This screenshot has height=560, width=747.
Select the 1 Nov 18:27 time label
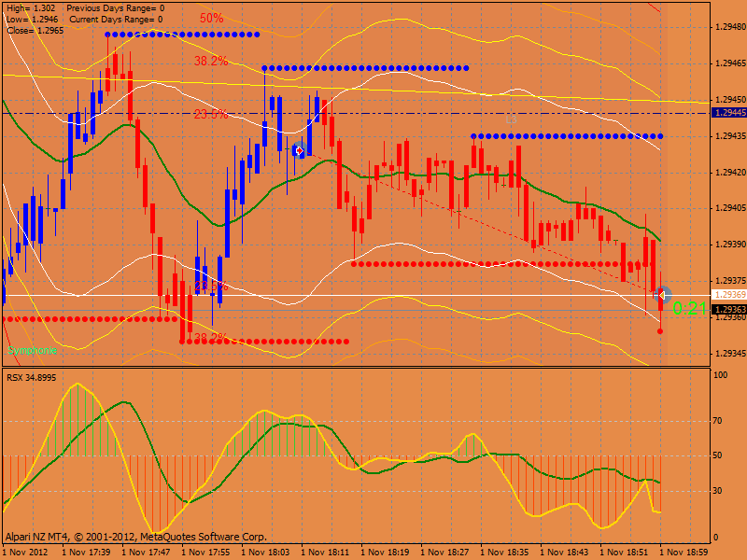tap(444, 553)
